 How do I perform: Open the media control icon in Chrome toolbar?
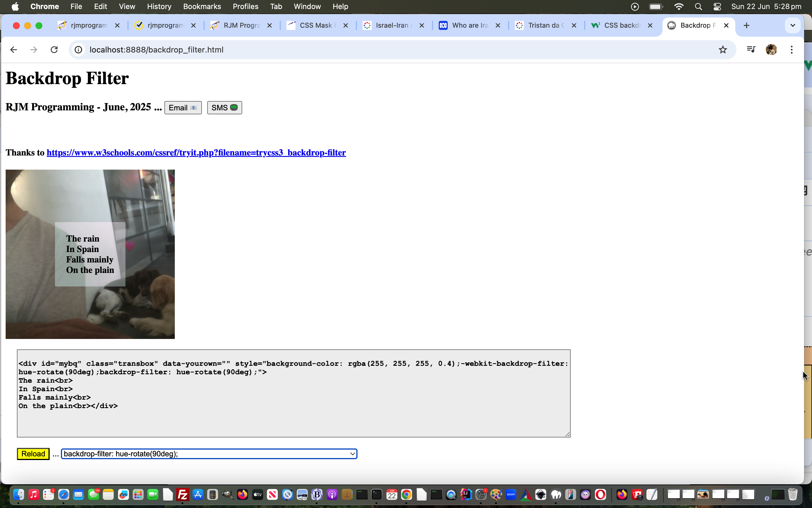pyautogui.click(x=751, y=50)
